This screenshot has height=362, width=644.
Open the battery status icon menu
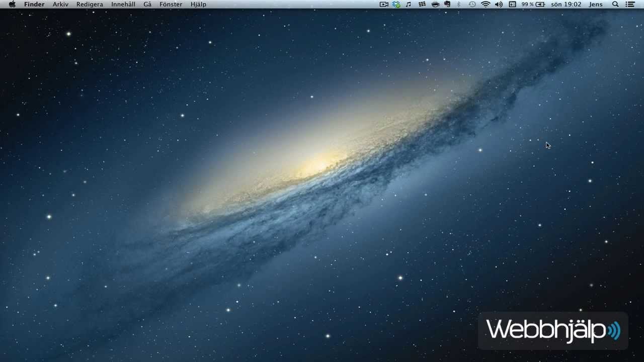pyautogui.click(x=540, y=5)
